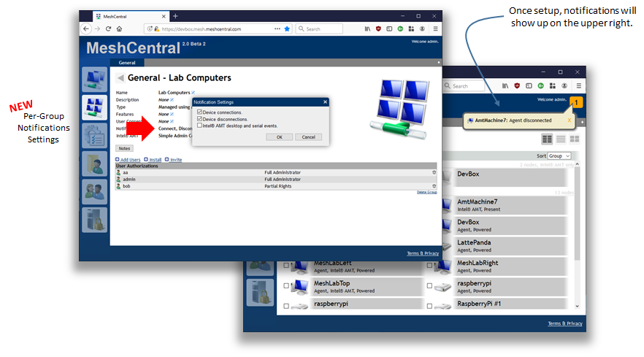Edit the Features field pencil icon
This screenshot has width=644, height=357.
point(172,114)
